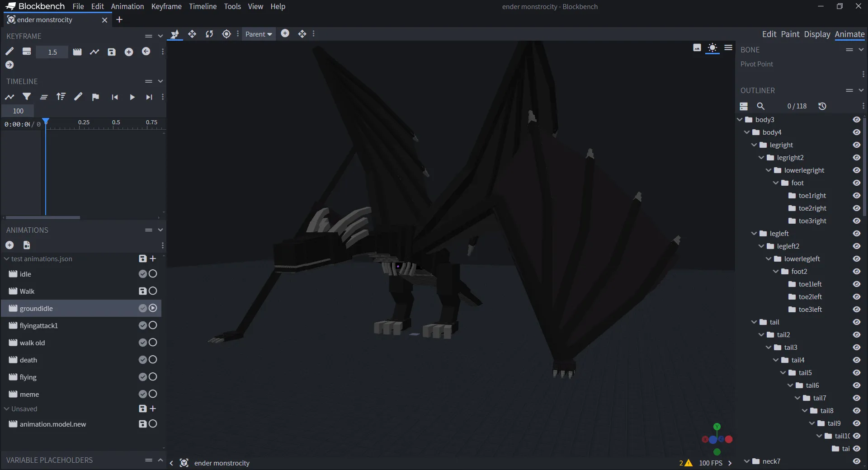Collapse the body4 group
The height and width of the screenshot is (470, 868).
pos(747,132)
